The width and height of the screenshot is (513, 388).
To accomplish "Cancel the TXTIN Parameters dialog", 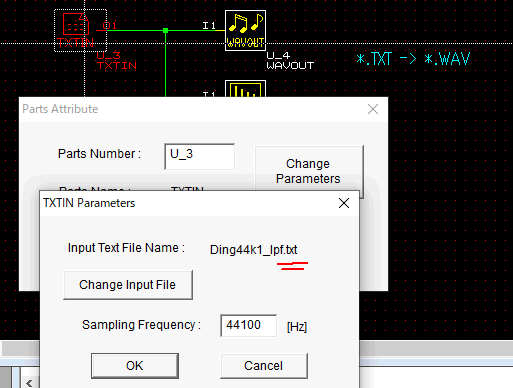I will click(264, 366).
